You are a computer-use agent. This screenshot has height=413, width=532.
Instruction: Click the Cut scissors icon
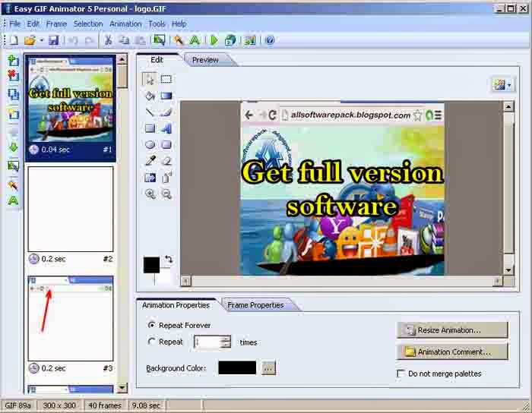pos(108,40)
